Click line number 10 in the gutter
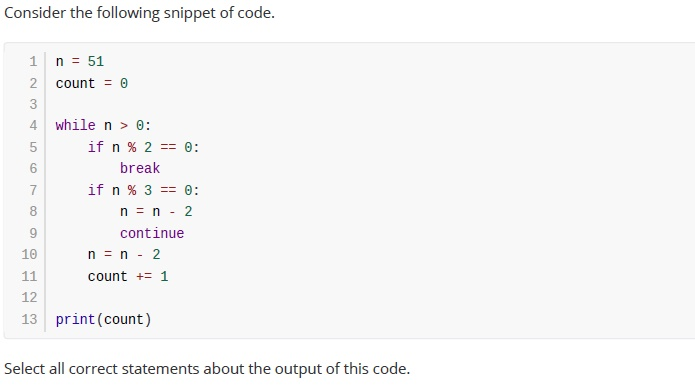The width and height of the screenshot is (695, 388). 29,254
